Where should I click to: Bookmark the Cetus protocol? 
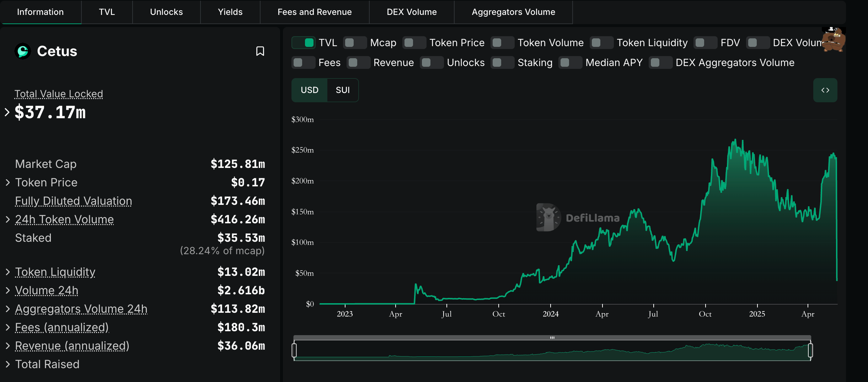pos(260,51)
